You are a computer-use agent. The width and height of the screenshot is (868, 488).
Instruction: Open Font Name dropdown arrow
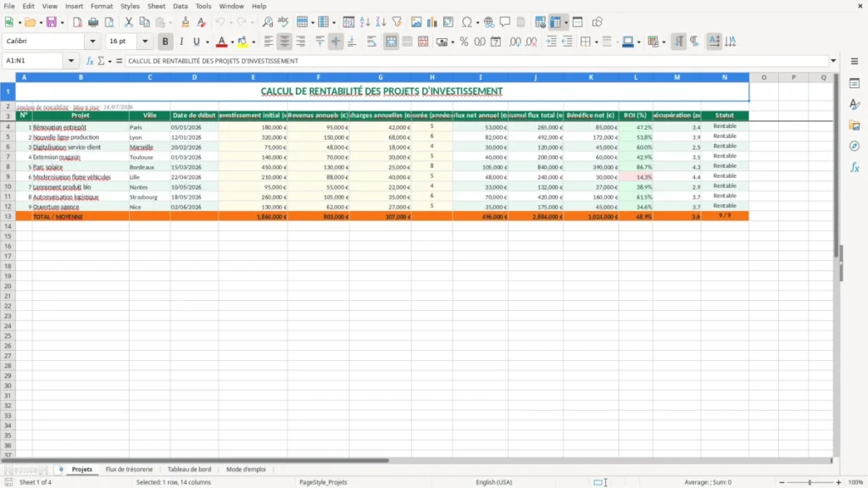point(92,41)
